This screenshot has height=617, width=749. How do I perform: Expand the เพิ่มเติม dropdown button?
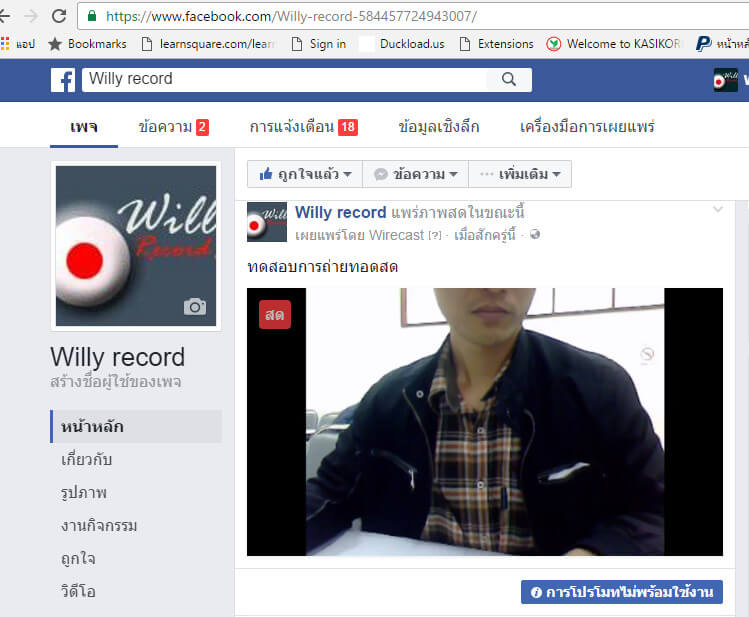[520, 174]
